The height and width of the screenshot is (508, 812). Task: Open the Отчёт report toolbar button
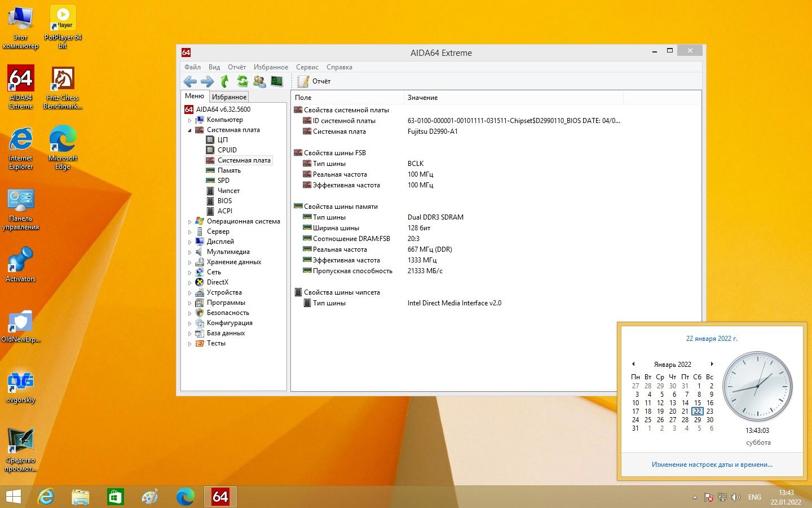(x=314, y=81)
